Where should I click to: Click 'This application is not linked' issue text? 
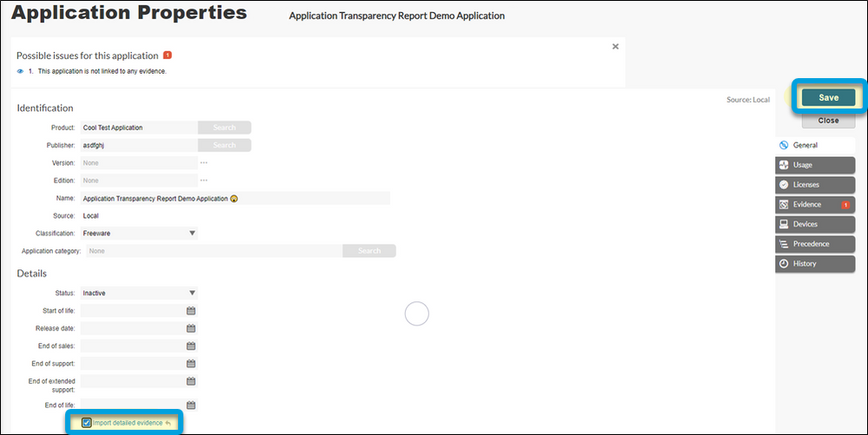102,71
